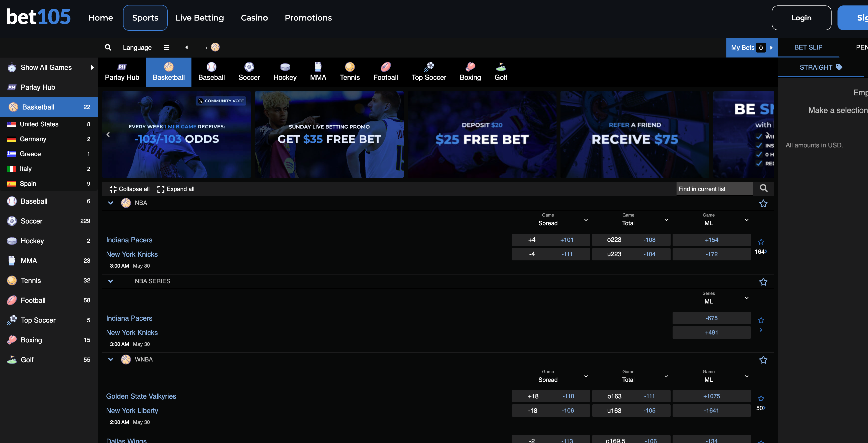Expand Show All Games arrow
868x443 pixels.
(92, 68)
